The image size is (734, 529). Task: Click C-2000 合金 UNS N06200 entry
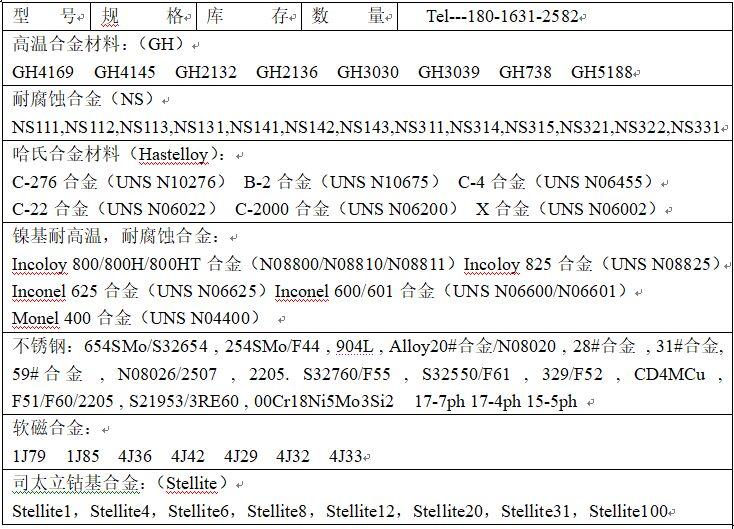click(x=346, y=209)
